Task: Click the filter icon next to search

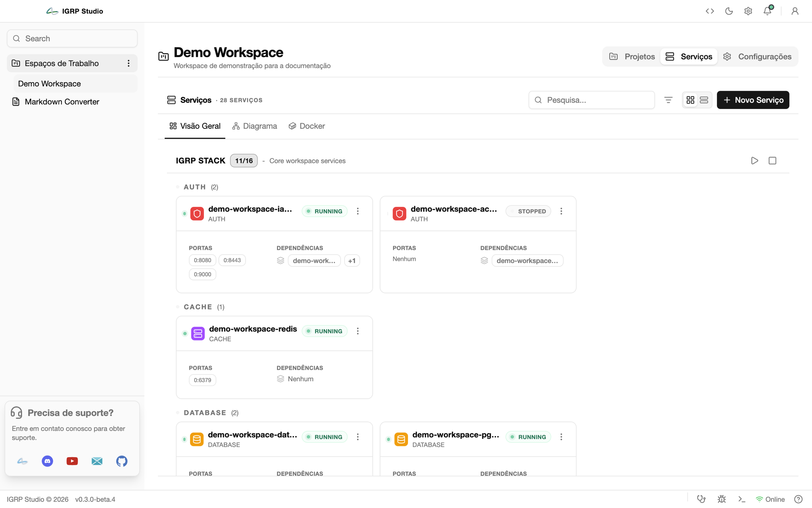Action: [668, 100]
